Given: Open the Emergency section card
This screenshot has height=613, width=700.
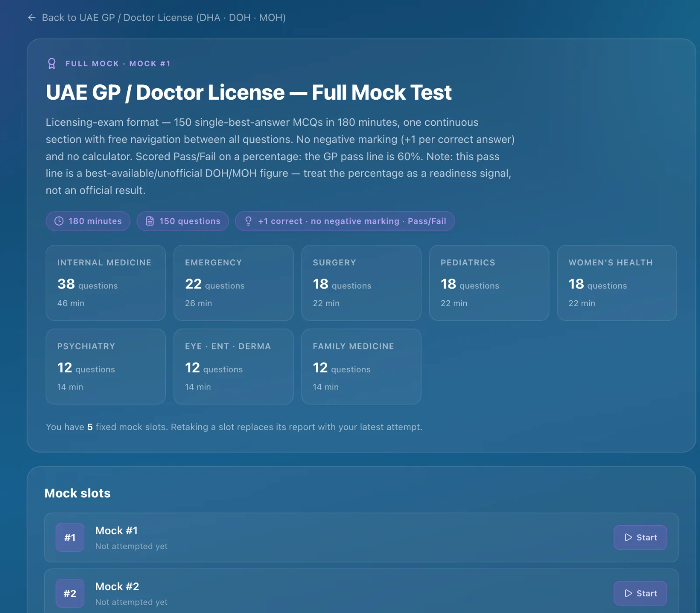Looking at the screenshot, I should [x=234, y=283].
